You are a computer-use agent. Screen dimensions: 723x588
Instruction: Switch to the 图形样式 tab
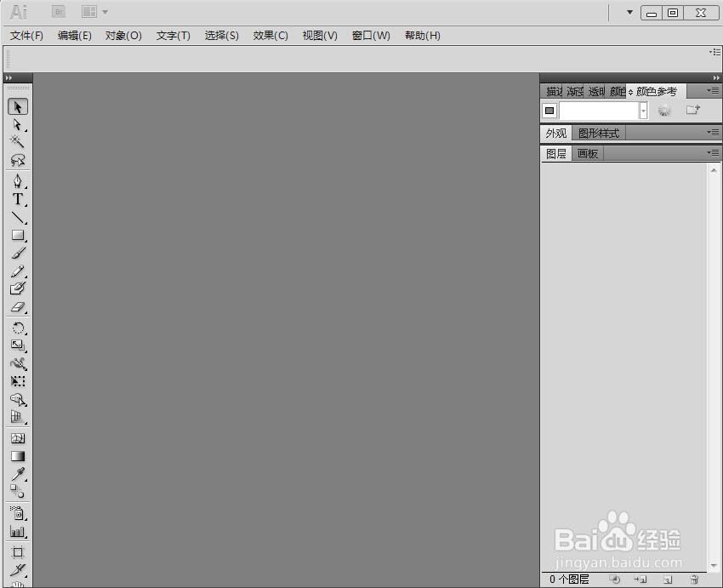[x=599, y=134]
